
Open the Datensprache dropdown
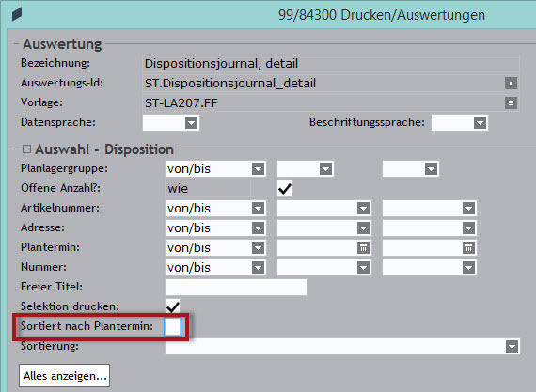[192, 123]
